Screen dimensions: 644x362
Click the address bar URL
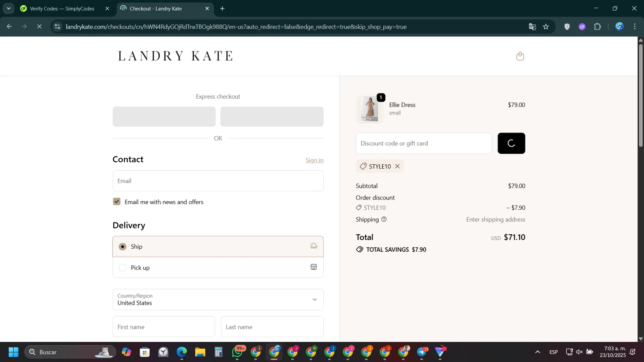236,27
